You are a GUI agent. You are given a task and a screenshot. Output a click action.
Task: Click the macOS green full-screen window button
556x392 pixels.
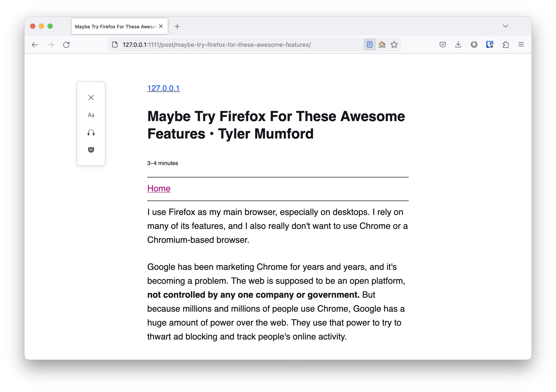point(50,26)
